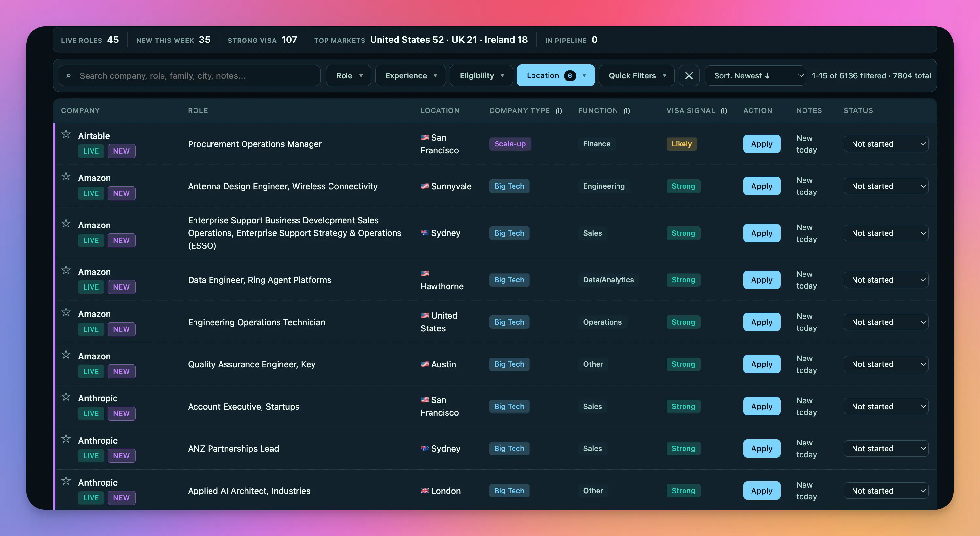The image size is (980, 536).
Task: Click the Location filter count badge
Action: [x=569, y=76]
